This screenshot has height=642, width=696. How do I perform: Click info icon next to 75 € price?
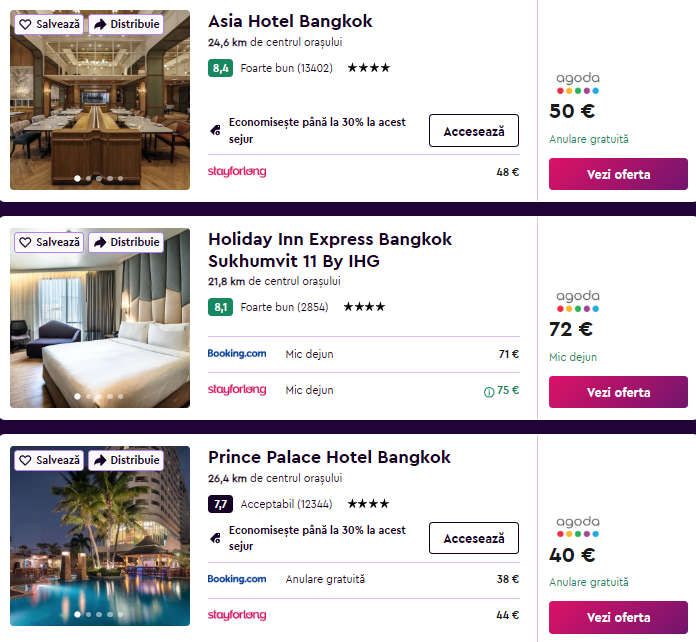click(x=489, y=392)
